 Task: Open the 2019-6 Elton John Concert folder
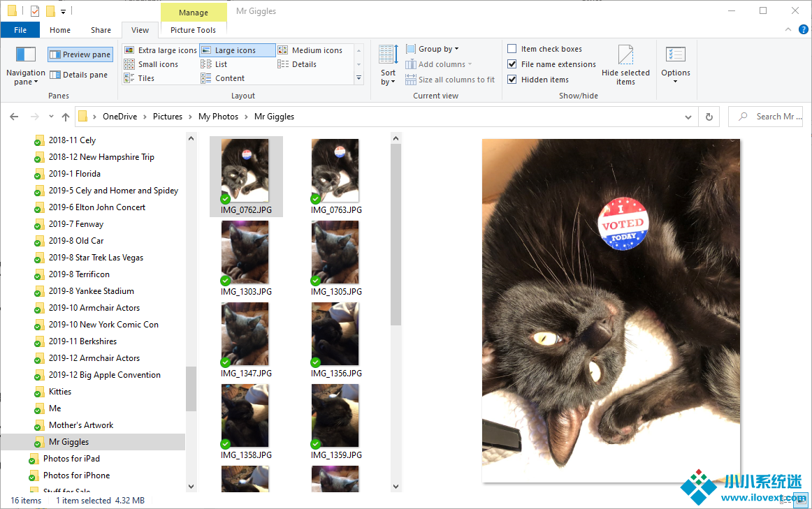(97, 207)
